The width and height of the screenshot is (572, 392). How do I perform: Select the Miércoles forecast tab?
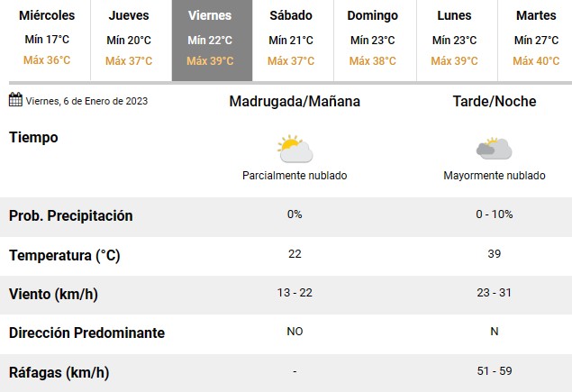click(47, 41)
